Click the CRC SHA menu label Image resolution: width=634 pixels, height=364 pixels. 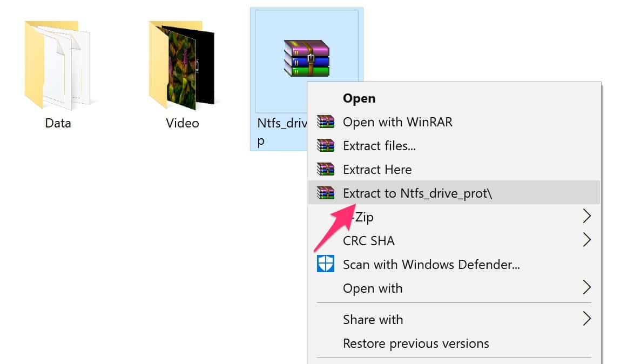[368, 241]
